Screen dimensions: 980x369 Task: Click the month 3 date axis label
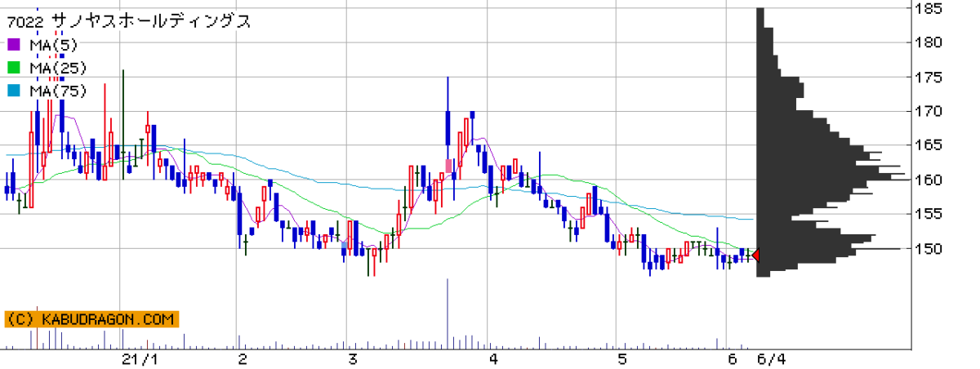[353, 359]
